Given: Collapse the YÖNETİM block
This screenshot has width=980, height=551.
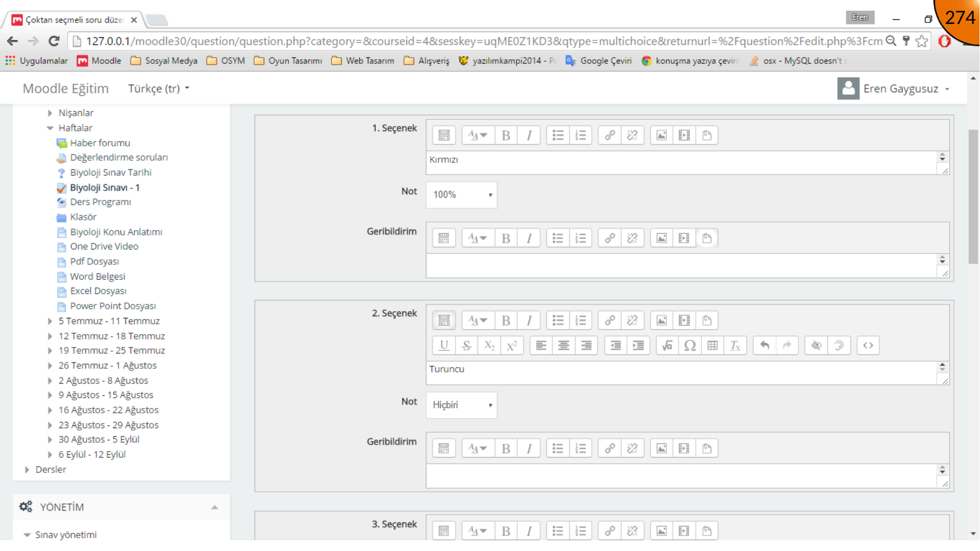Looking at the screenshot, I should point(215,507).
